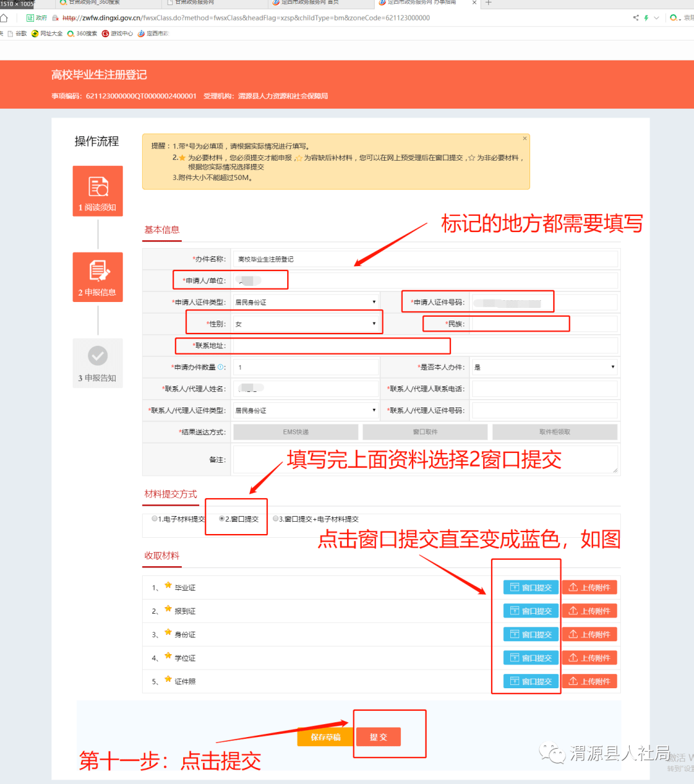Open the 联系人/代理人证件类型 dropdown

[305, 411]
